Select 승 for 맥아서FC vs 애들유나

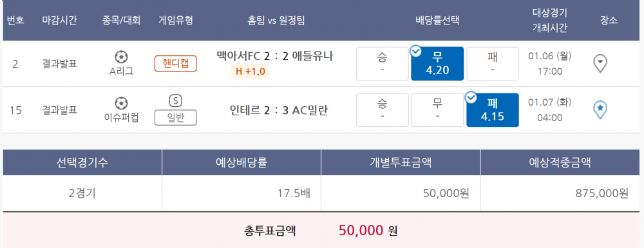click(x=383, y=64)
